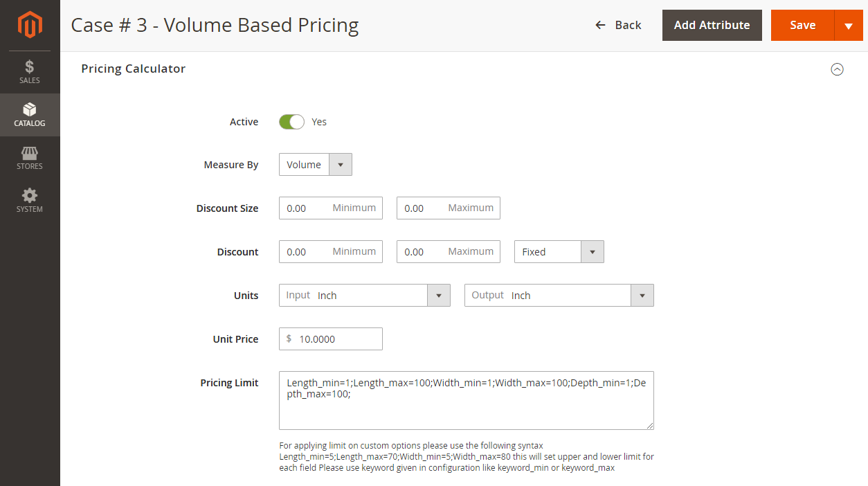Screen dimensions: 868x486
Task: Collapse the Pricing Calculator section
Action: [x=837, y=69]
